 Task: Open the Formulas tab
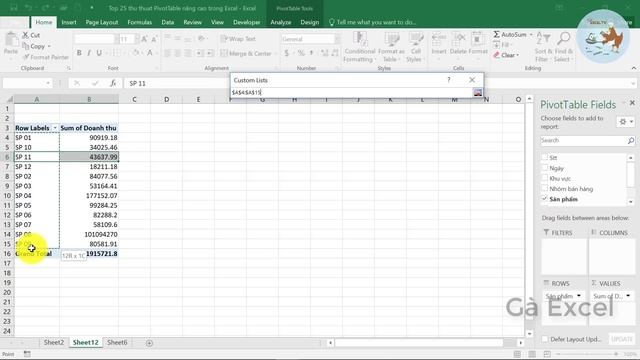tap(140, 22)
